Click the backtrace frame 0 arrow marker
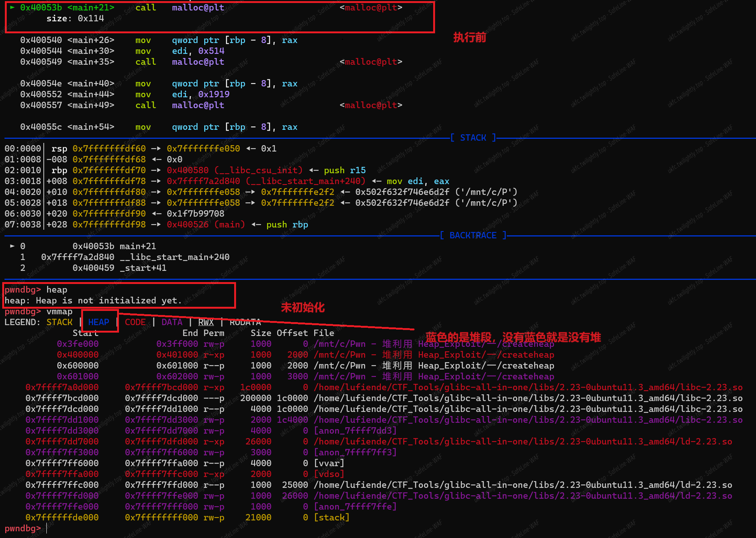This screenshot has width=756, height=538. 12,246
